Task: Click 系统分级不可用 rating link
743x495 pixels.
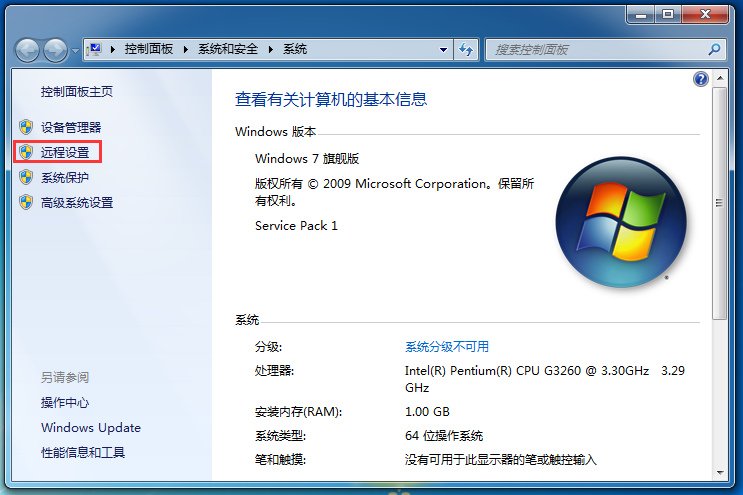Action: (447, 347)
